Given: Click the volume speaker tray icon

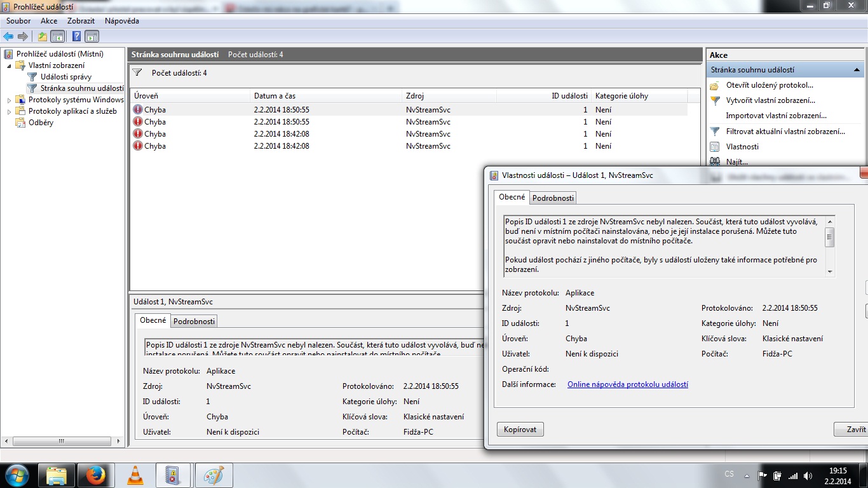Looking at the screenshot, I should (808, 475).
